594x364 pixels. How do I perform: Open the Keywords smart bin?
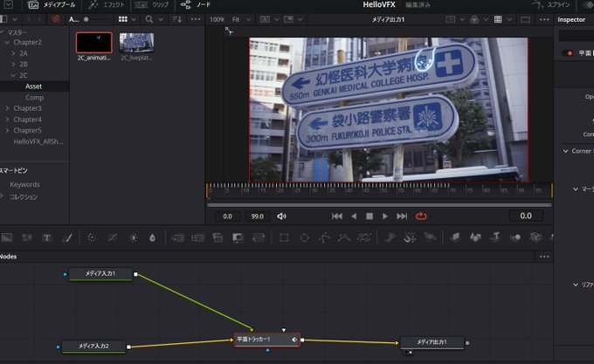click(x=24, y=184)
